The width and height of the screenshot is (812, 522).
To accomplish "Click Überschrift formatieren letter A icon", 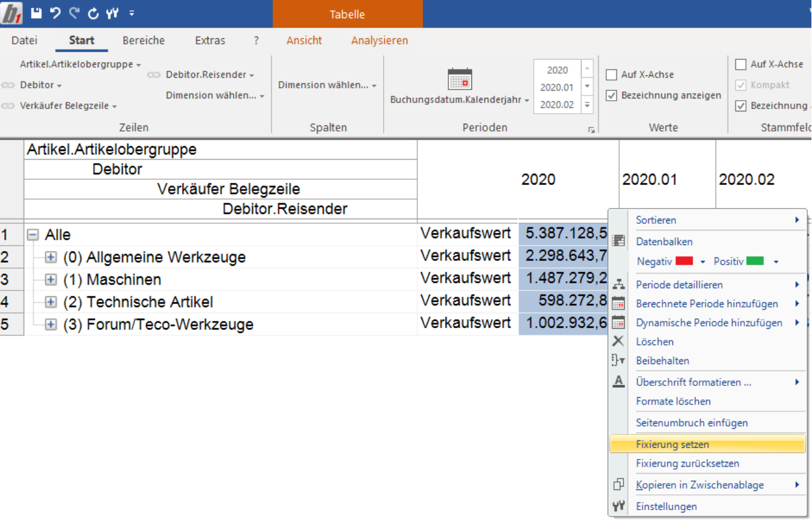I will point(618,382).
